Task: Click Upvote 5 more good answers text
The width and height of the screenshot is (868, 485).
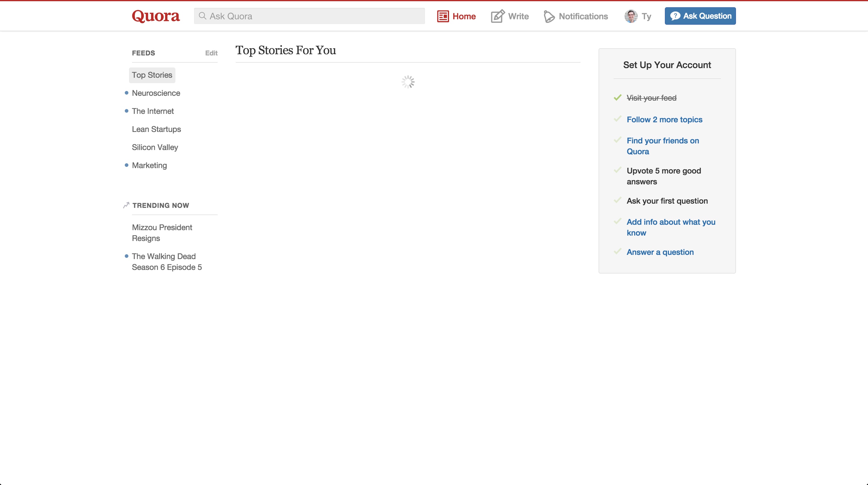Action: coord(664,176)
